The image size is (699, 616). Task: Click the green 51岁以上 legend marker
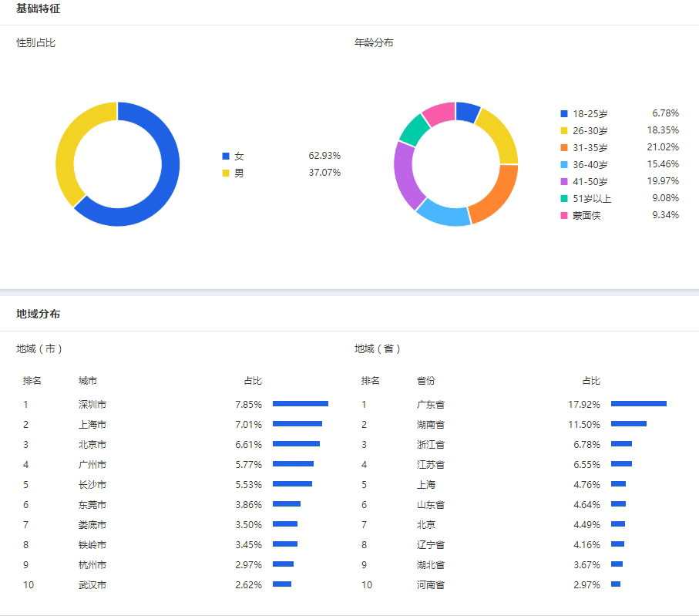(564, 198)
